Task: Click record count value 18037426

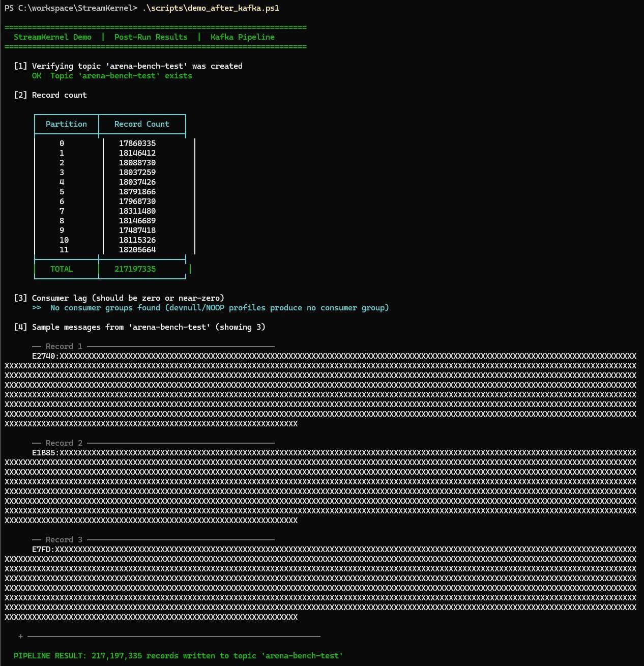Action: (x=137, y=182)
